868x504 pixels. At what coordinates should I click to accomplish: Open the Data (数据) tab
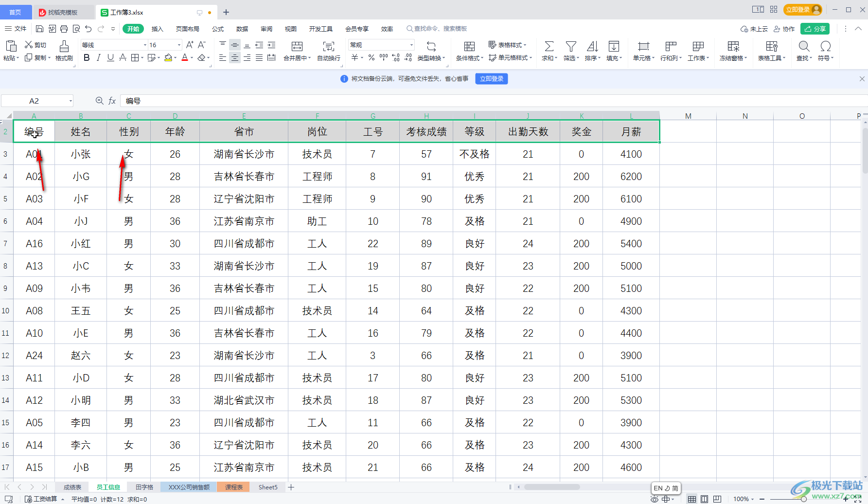tap(242, 29)
